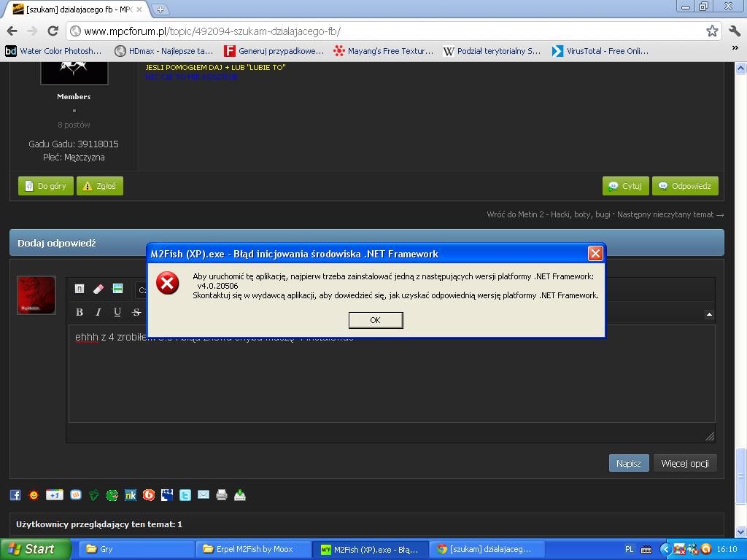Click the orange round tray icon
Viewport: 747px width, 560px height.
click(706, 550)
